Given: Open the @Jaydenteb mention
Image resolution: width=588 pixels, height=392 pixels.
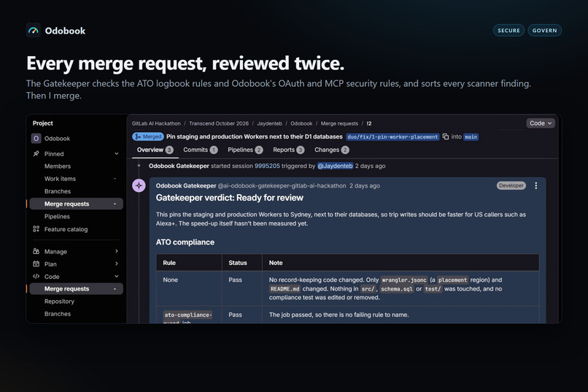Looking at the screenshot, I should tap(336, 166).
